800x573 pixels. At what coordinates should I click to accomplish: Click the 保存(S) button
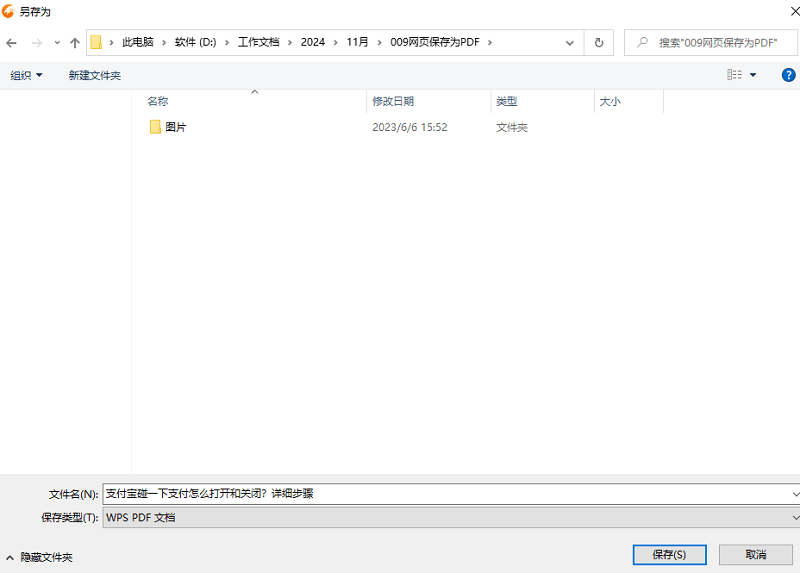coord(669,555)
